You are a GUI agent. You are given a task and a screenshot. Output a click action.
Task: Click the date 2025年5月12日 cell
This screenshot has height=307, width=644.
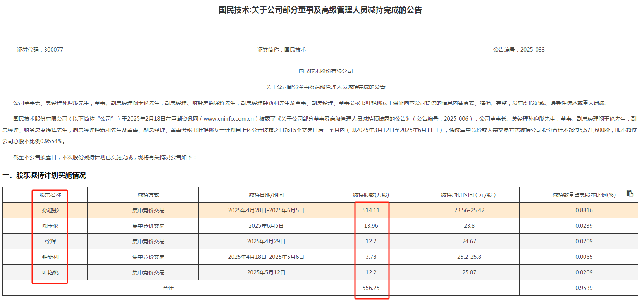266,272
